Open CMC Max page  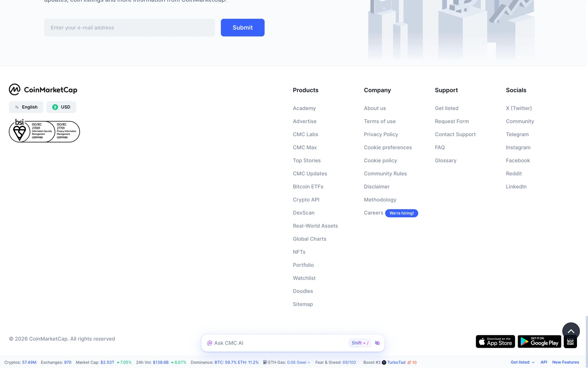[x=305, y=148]
